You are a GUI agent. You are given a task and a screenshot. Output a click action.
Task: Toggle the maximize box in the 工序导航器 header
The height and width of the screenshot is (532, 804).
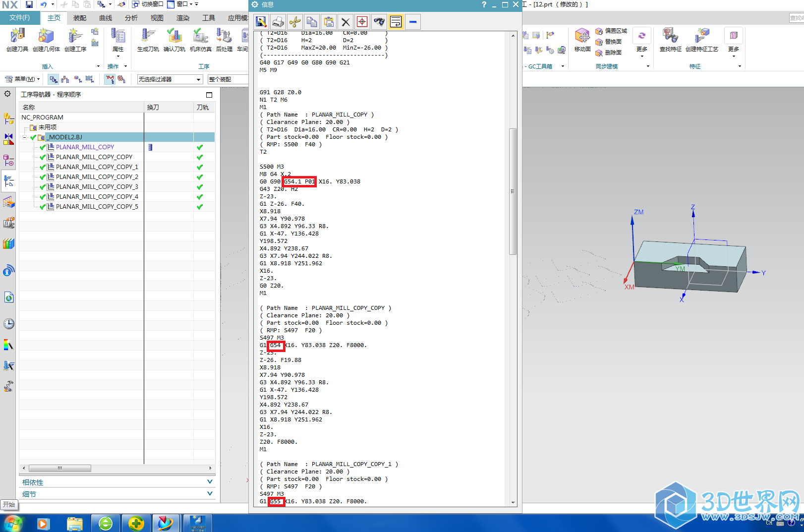(209, 95)
